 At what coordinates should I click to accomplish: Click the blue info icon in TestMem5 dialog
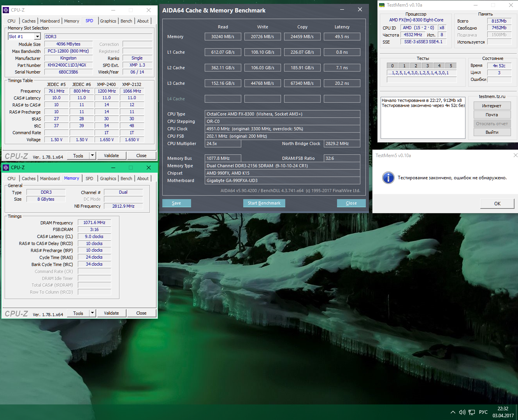click(x=388, y=178)
